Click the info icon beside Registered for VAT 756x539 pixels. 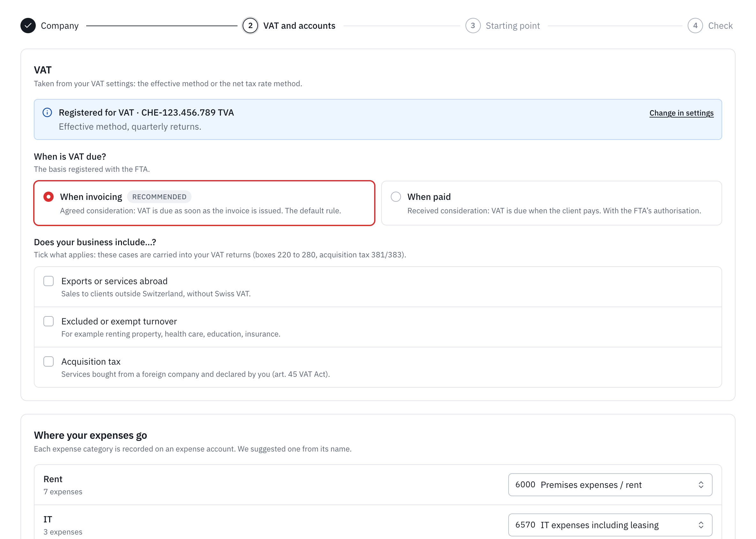pos(47,112)
